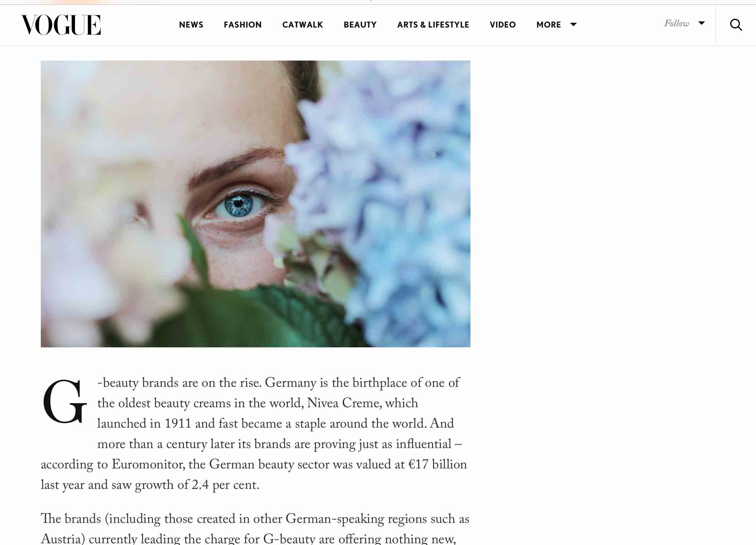The height and width of the screenshot is (545, 756).
Task: Open the search magnifier icon
Action: coord(736,25)
